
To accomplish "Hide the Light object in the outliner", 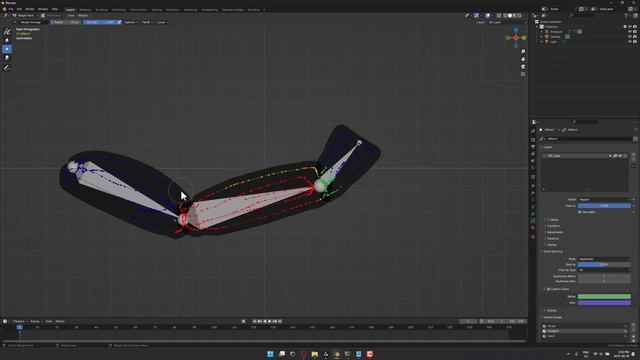I will tap(630, 42).
